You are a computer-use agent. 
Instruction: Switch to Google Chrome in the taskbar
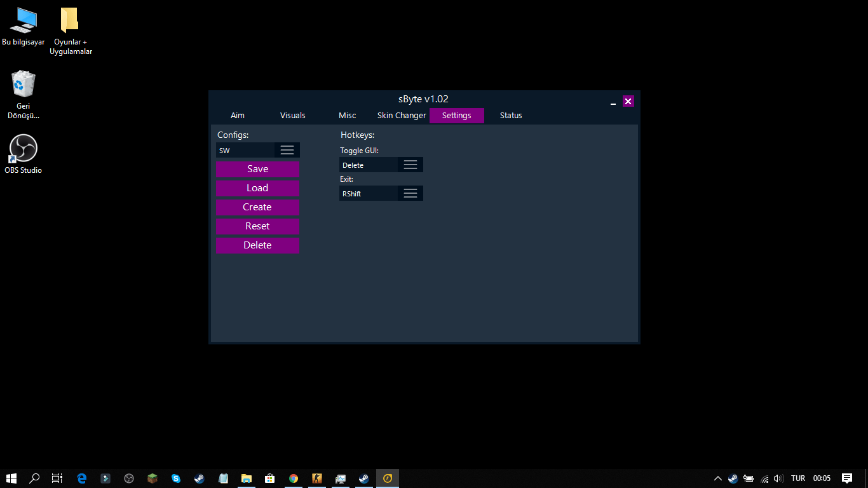coord(294,478)
